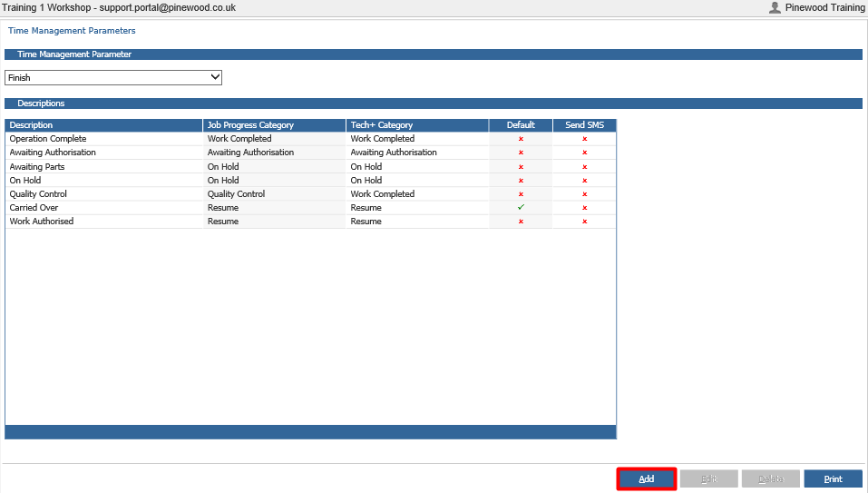
Task: Click the Print button
Action: pyautogui.click(x=833, y=478)
